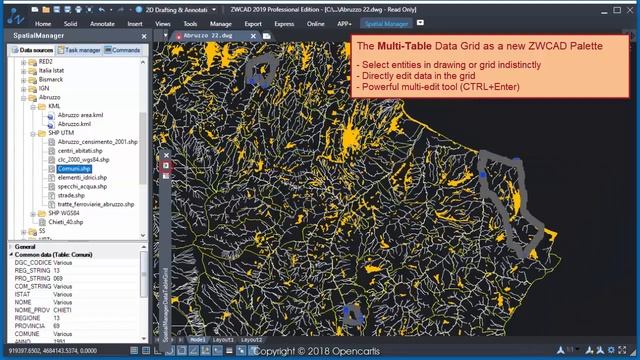Click the ZWCAD application logo button
This screenshot has height=360, width=640.
15,16
